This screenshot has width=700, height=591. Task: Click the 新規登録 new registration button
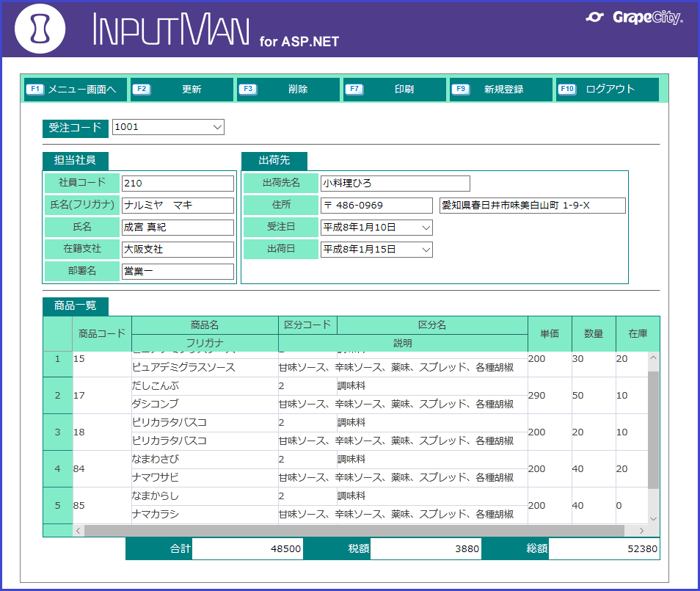point(501,90)
